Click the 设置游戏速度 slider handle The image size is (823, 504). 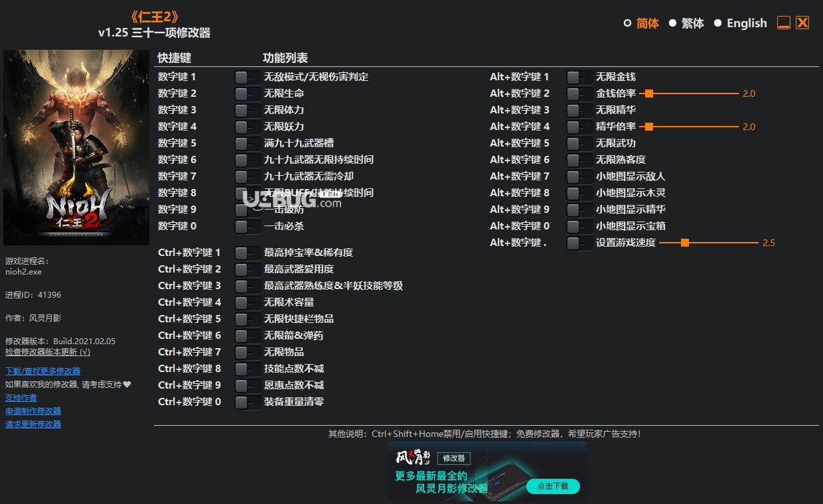tap(685, 243)
